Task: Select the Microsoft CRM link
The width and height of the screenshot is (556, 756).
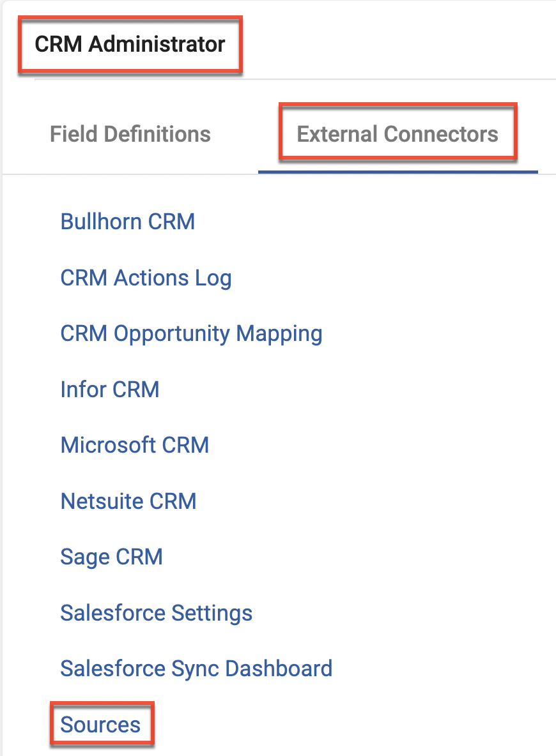Action: click(135, 445)
